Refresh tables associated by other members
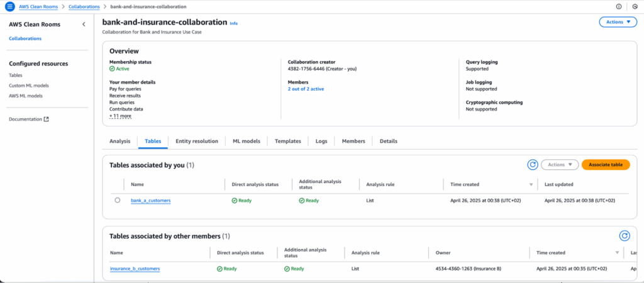The image size is (644, 283). (x=625, y=236)
